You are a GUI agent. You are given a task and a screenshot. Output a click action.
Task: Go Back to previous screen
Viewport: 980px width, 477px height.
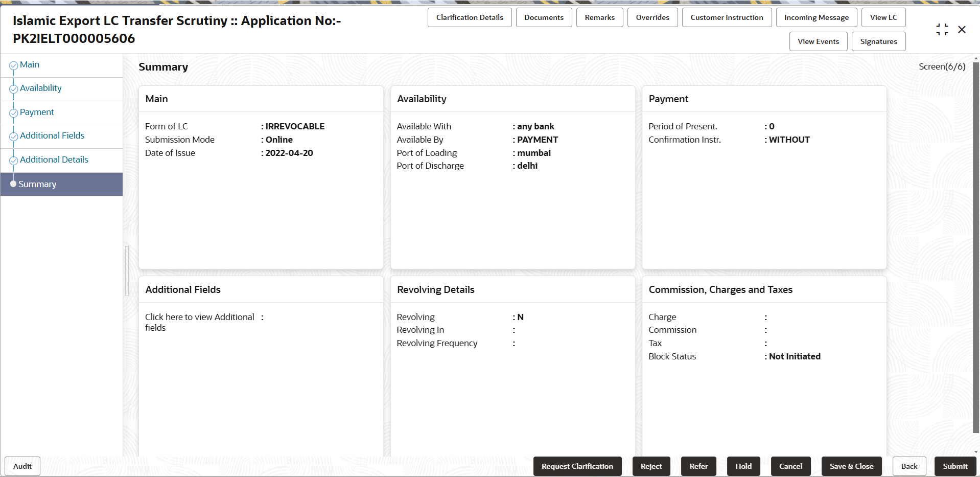tap(909, 466)
